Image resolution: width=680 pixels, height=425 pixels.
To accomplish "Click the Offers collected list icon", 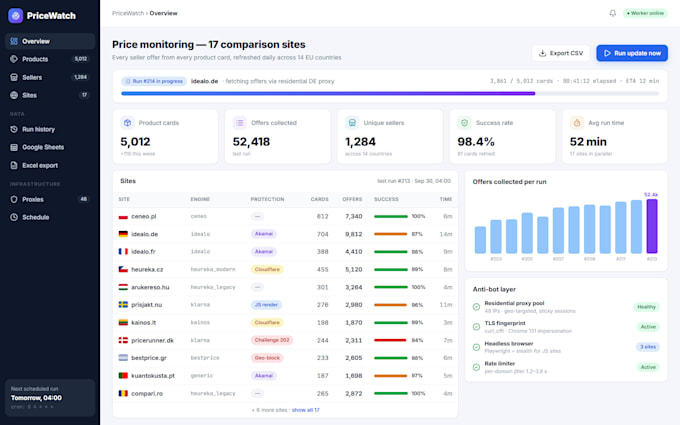I will click(x=239, y=123).
